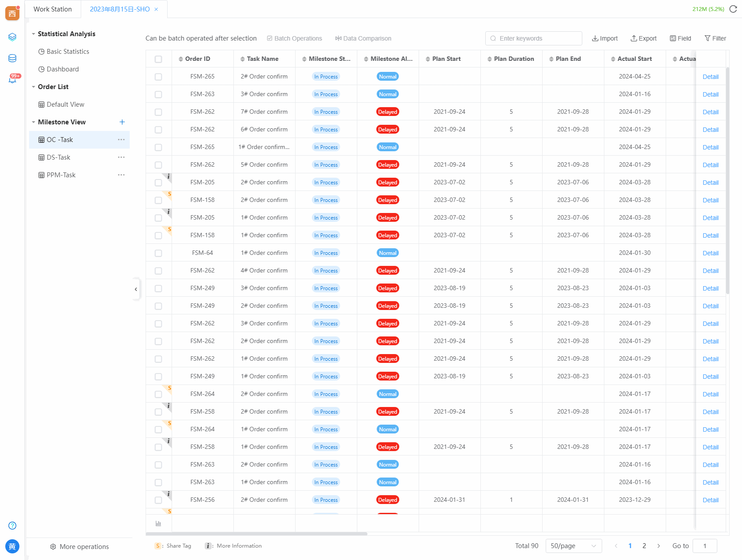Toggle the select-all checkbox in table header

(x=158, y=59)
